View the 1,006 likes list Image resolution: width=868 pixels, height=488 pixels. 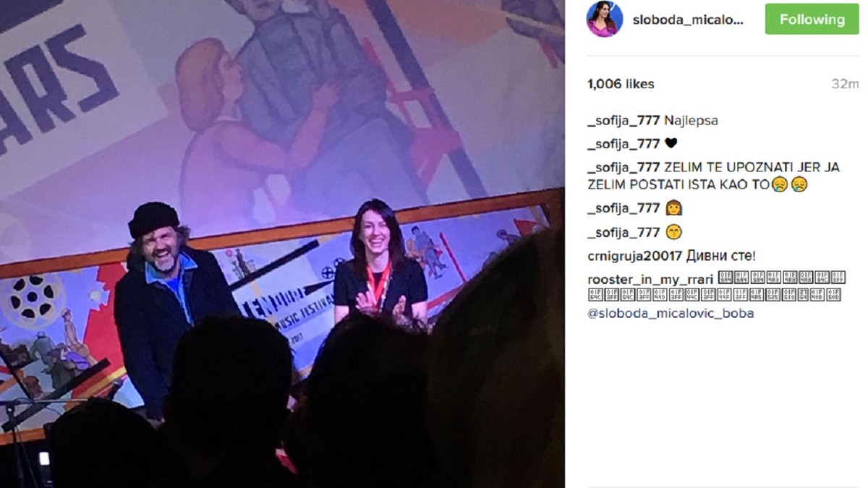click(621, 84)
